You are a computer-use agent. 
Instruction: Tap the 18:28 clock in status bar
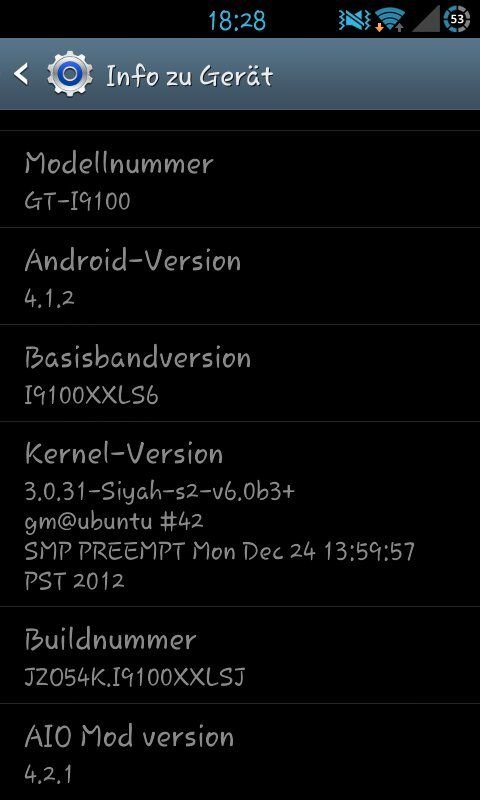(237, 21)
